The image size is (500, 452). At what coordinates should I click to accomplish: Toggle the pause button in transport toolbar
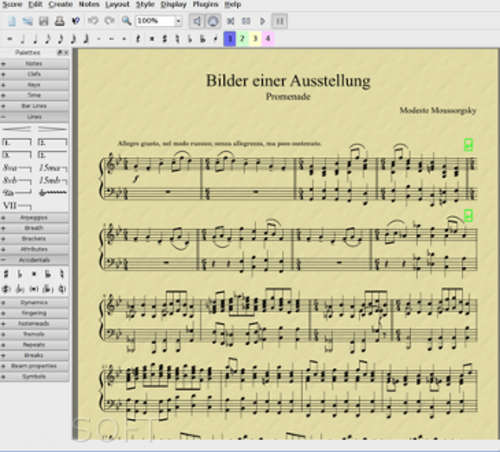280,21
